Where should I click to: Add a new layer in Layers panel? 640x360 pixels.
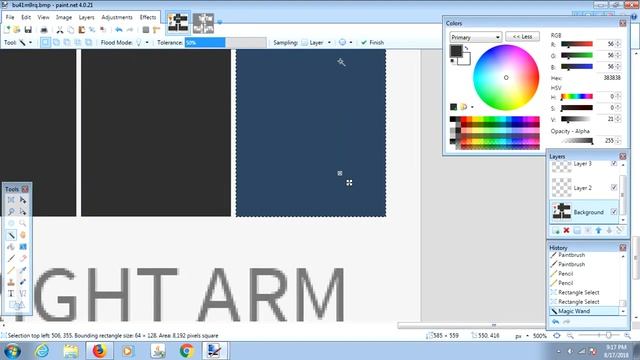click(556, 231)
